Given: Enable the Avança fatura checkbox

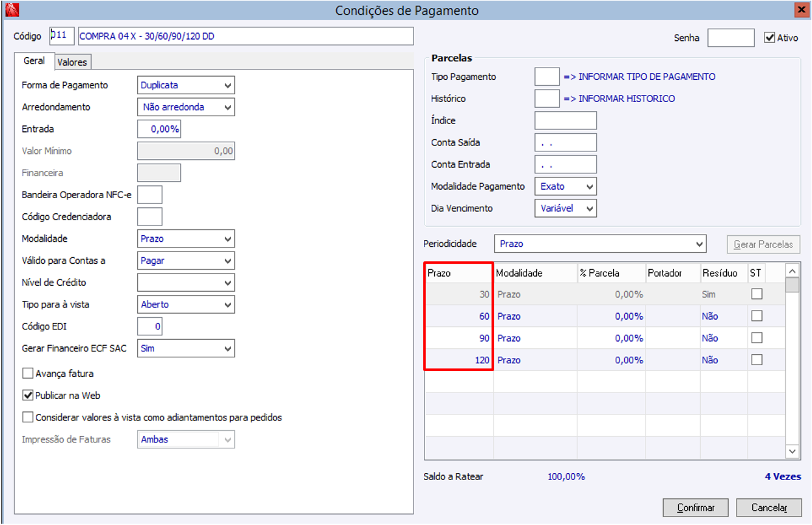Looking at the screenshot, I should tap(28, 374).
